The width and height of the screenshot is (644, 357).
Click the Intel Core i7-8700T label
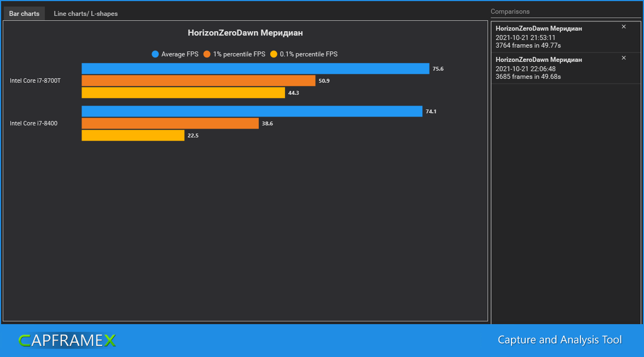36,80
